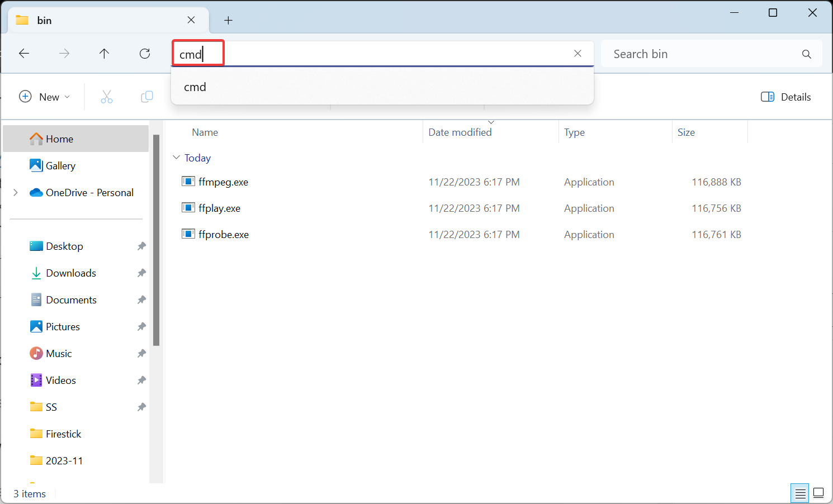Open a new tab with plus button
833x504 pixels.
(x=228, y=21)
